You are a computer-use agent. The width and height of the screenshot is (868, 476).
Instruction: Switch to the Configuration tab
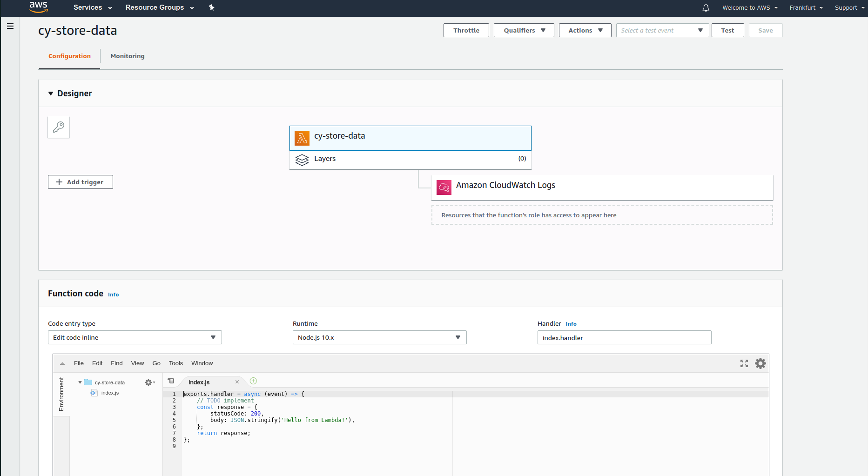pyautogui.click(x=69, y=56)
